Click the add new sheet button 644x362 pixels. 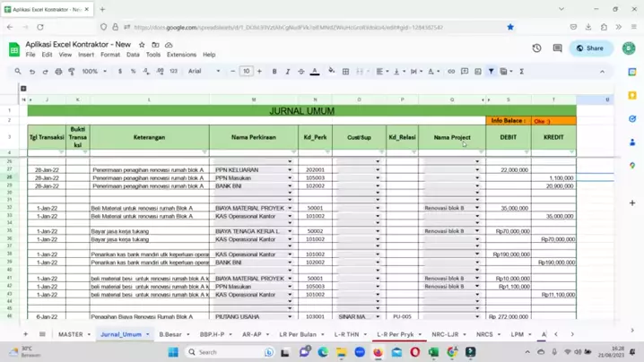click(x=25, y=334)
